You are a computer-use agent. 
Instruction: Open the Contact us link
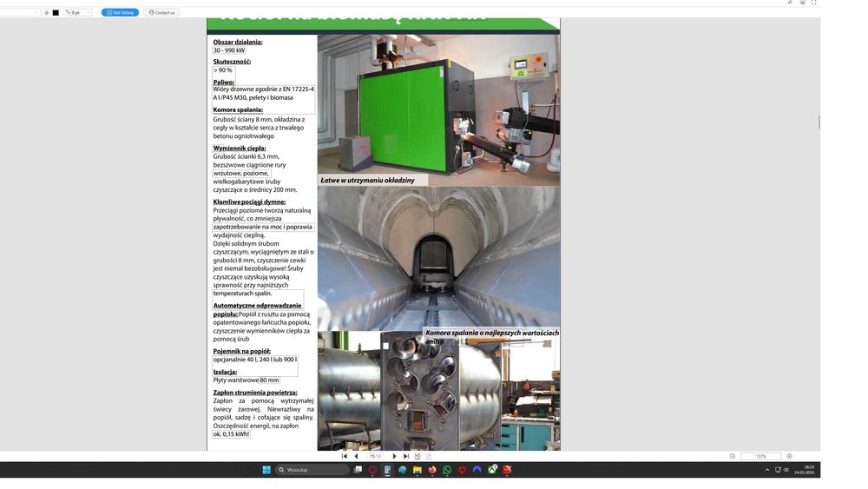161,12
